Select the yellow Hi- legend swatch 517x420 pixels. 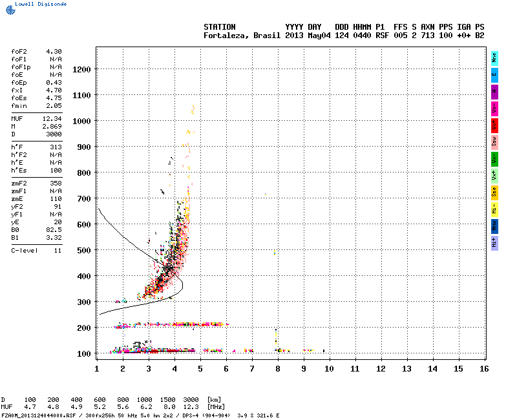tap(494, 209)
